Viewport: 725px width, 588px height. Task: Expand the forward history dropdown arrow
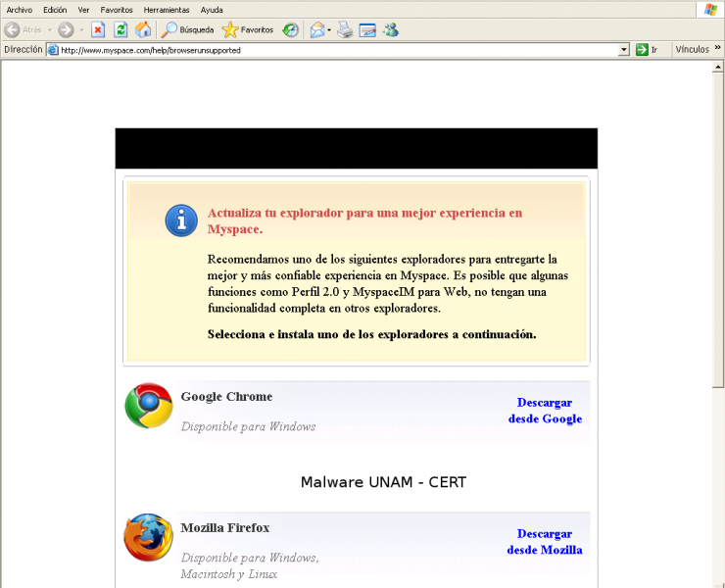click(81, 30)
